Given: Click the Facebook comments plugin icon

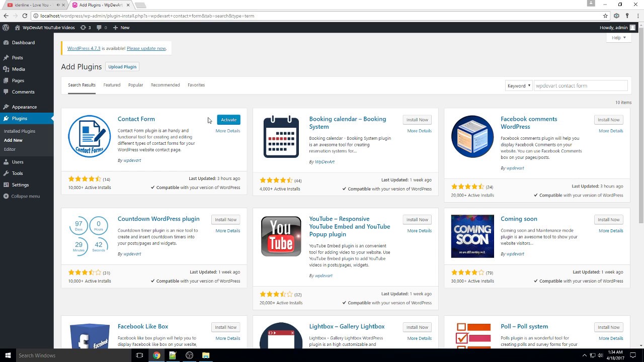Looking at the screenshot, I should [x=472, y=136].
